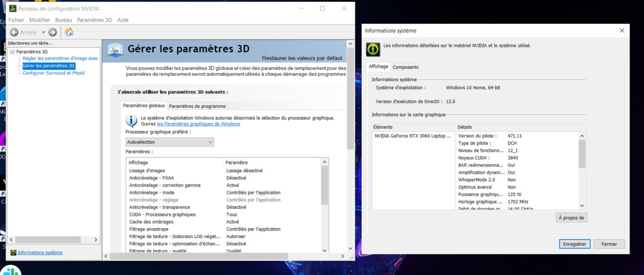Click the info icon beside Windows graphics note

pos(131,120)
